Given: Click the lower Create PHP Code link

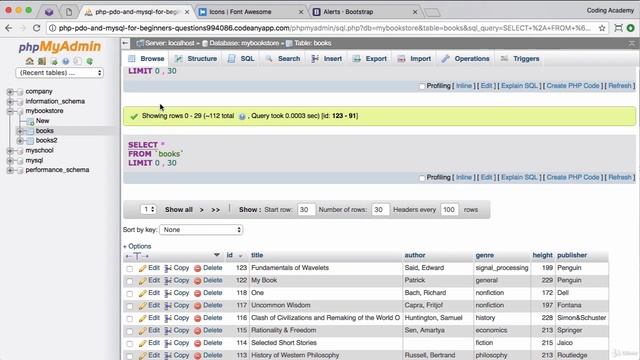Looking at the screenshot, I should [573, 178].
